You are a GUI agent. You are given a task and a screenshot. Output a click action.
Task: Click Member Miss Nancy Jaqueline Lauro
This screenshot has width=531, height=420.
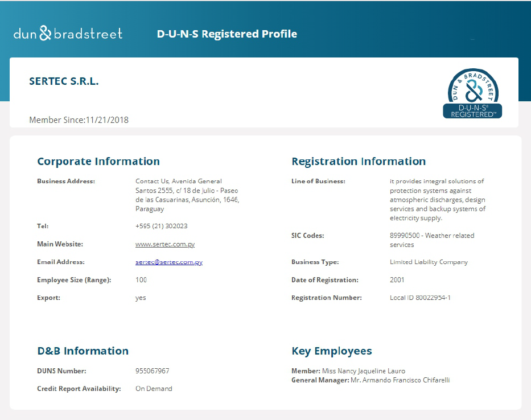pyautogui.click(x=348, y=371)
